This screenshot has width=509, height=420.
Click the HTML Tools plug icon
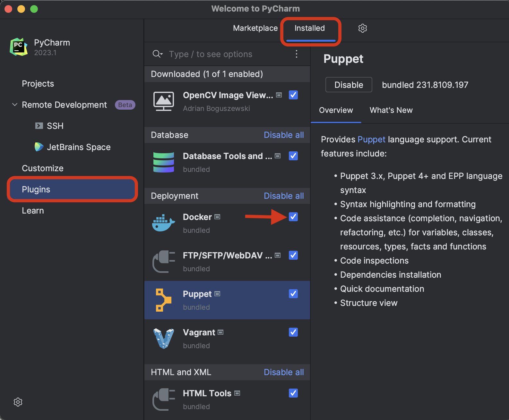[x=164, y=399]
